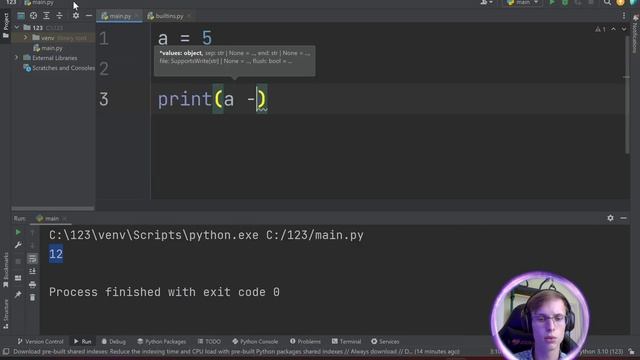Toggle the Structure side panel tab
640x360 pixels.
click(x=5, y=314)
